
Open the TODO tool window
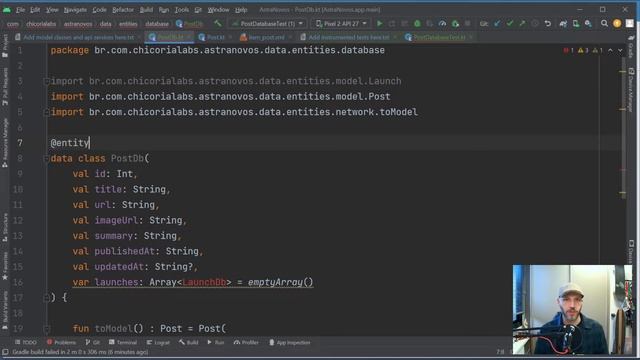[26, 342]
